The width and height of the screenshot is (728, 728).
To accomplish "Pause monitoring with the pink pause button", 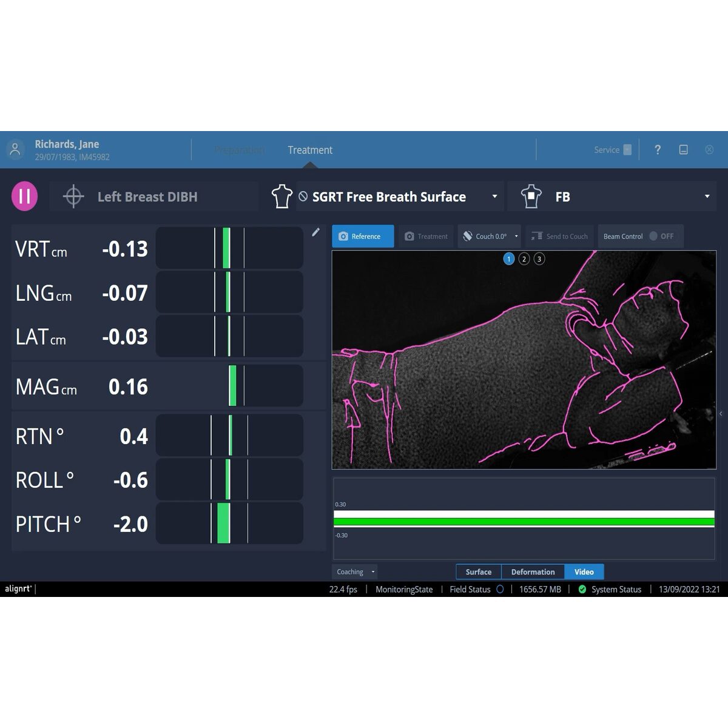I will (x=25, y=196).
